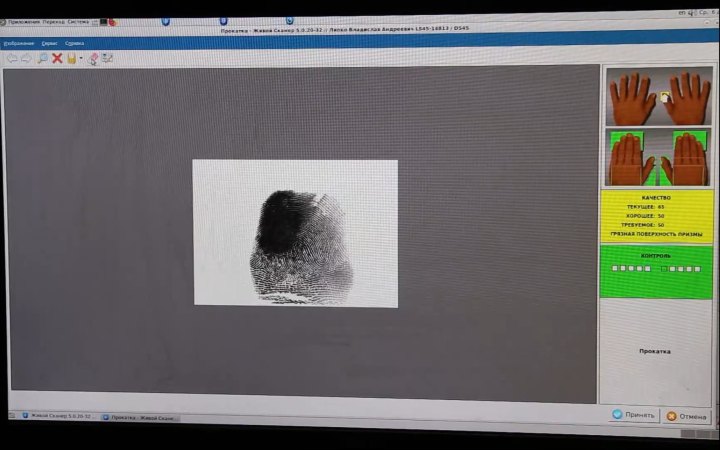Open Приложения system menu
Viewport: 720px width, 450px height.
coord(23,21)
